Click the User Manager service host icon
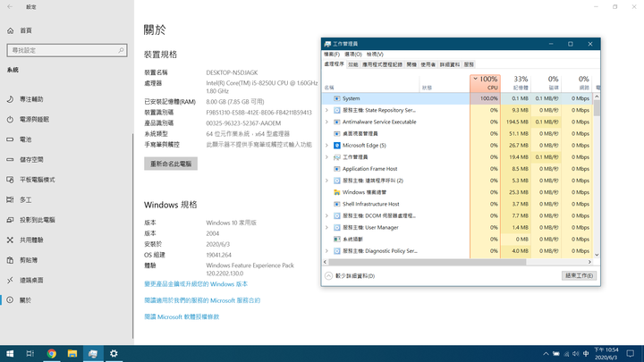 [x=337, y=227]
